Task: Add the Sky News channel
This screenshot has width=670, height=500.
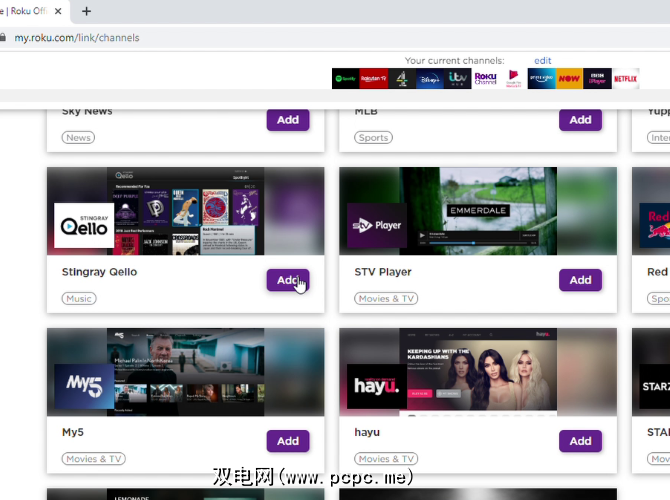Action: [288, 120]
